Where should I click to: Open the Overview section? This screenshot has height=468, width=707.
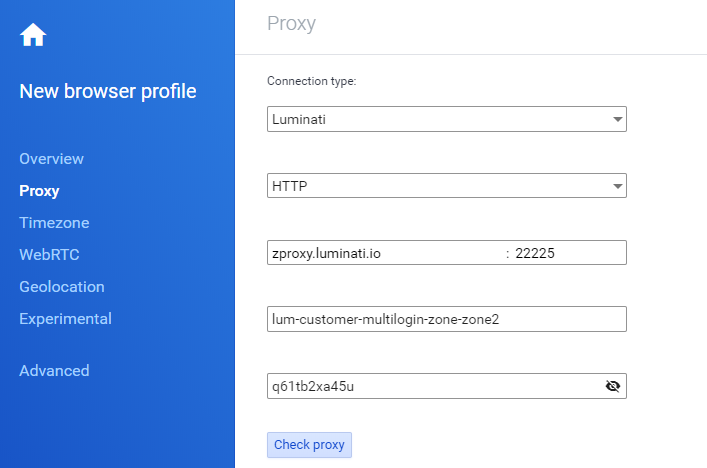(51, 159)
